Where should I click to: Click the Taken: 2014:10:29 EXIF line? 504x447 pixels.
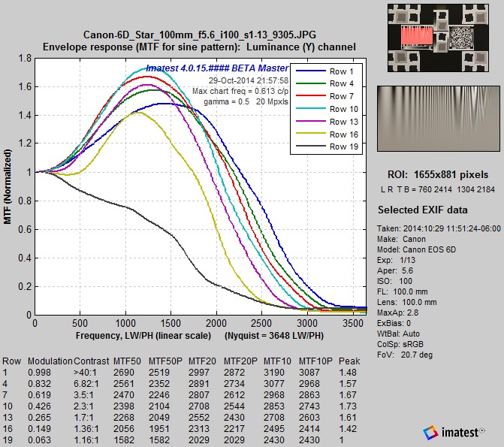439,228
